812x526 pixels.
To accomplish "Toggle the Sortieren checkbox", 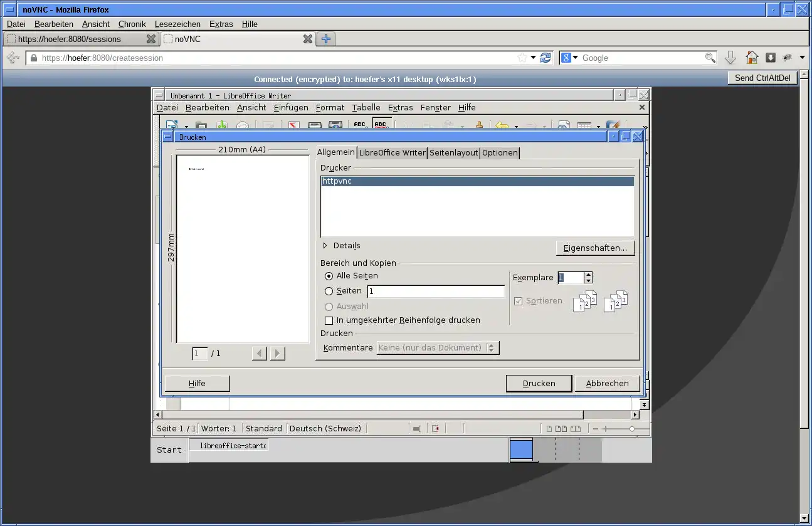I will [x=518, y=301].
